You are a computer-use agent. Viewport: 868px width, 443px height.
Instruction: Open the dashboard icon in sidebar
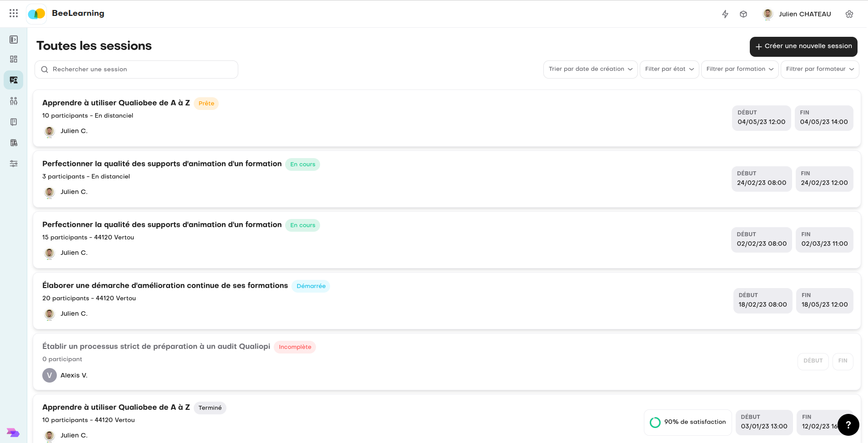14,59
